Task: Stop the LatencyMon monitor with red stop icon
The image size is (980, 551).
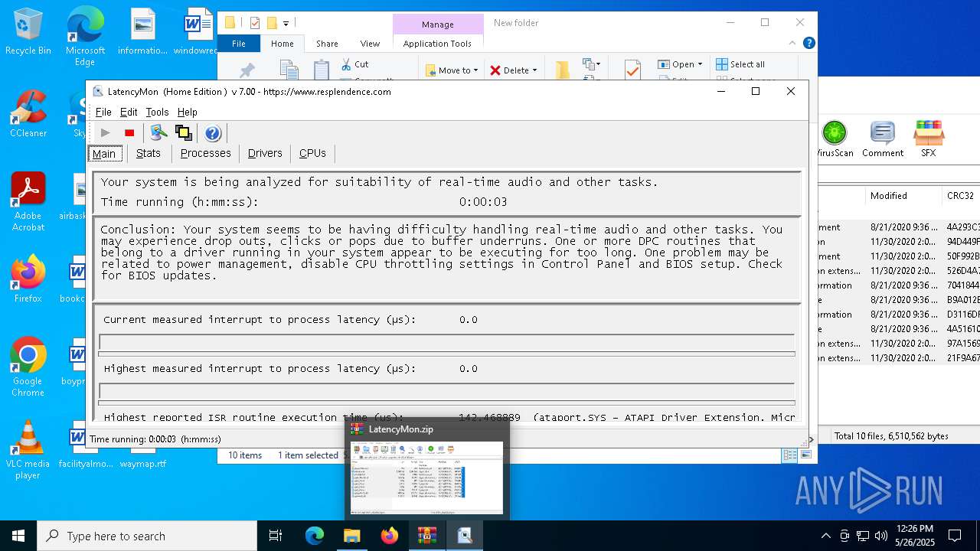Action: pos(129,133)
